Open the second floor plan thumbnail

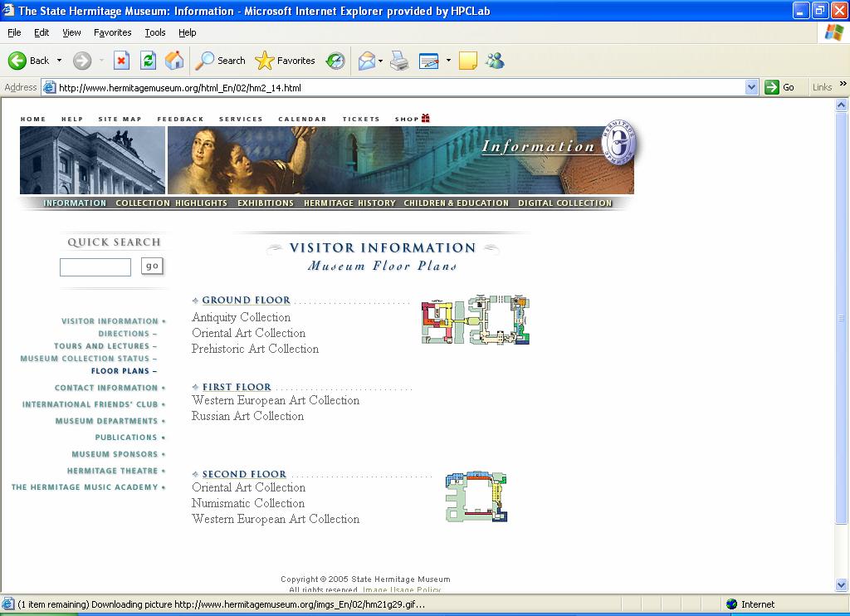(x=476, y=496)
